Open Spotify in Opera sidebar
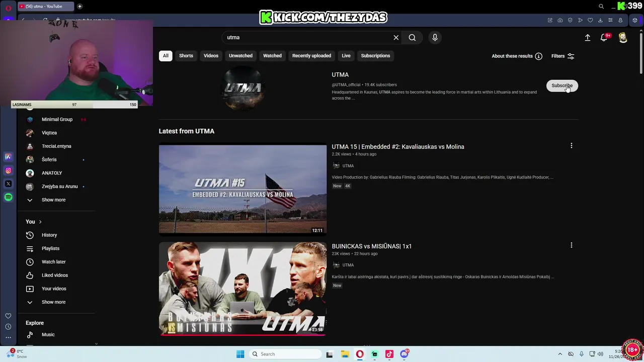The width and height of the screenshot is (644, 362). click(x=8, y=198)
